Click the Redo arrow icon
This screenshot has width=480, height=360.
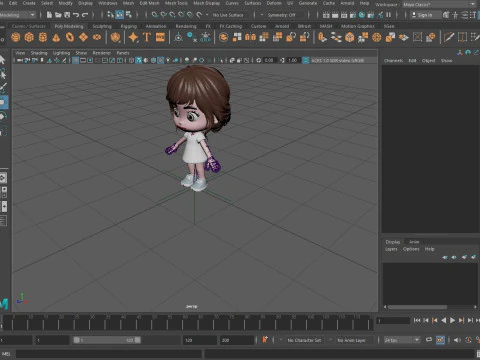point(85,15)
